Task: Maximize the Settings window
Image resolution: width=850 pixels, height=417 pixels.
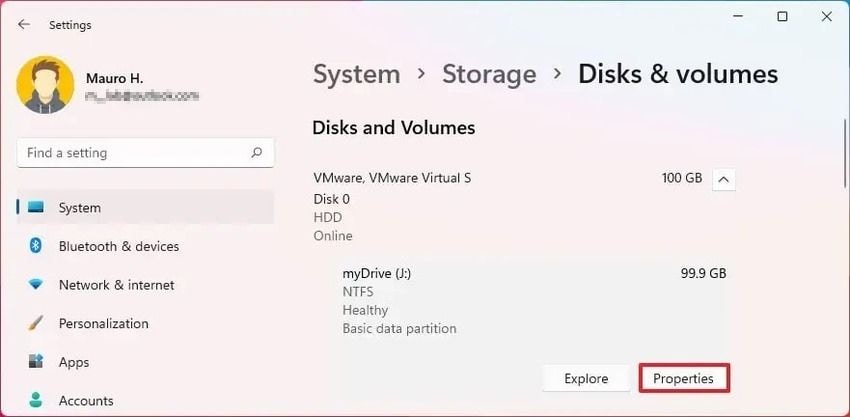Action: pos(782,17)
